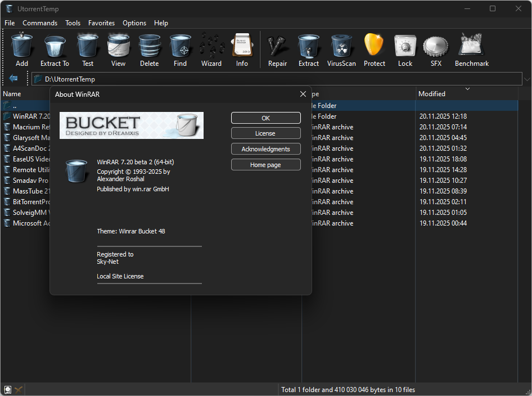
Task: Expand the address bar dropdown arrow
Action: (x=527, y=79)
